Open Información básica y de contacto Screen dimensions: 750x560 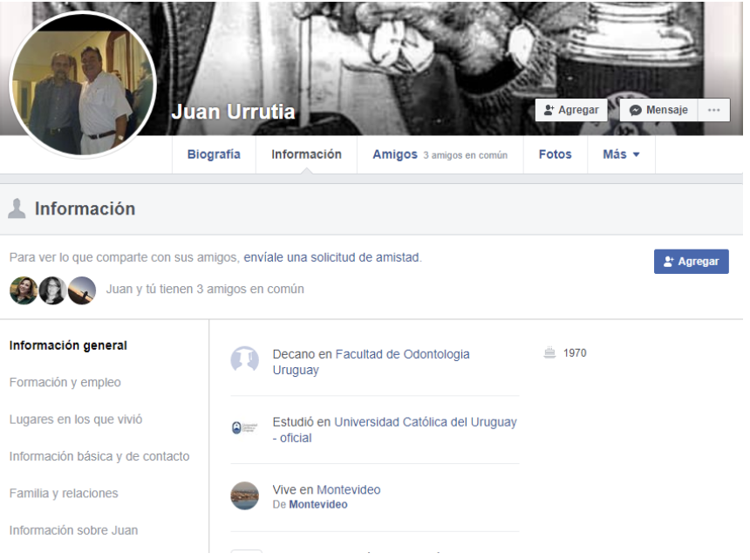(99, 456)
